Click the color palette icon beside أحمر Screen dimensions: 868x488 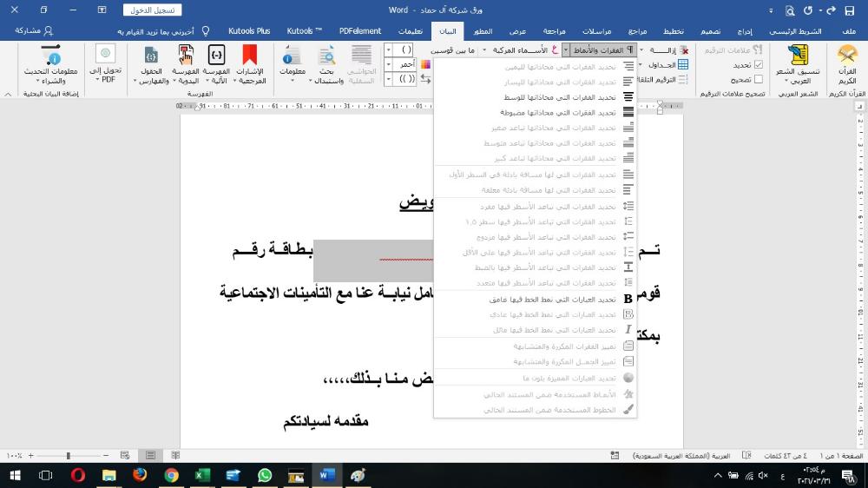[425, 64]
